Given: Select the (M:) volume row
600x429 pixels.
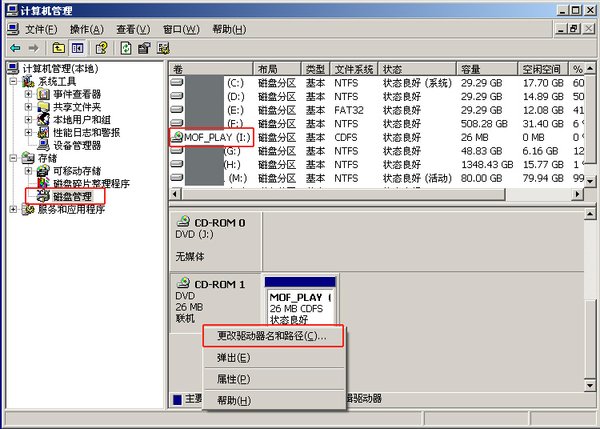Looking at the screenshot, I should (377, 178).
